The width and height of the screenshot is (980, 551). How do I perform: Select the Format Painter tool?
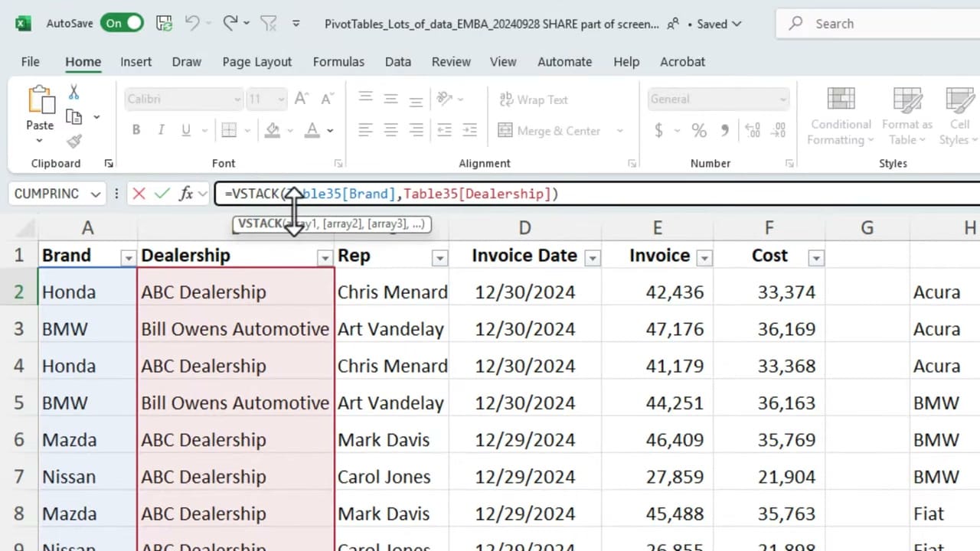(73, 141)
